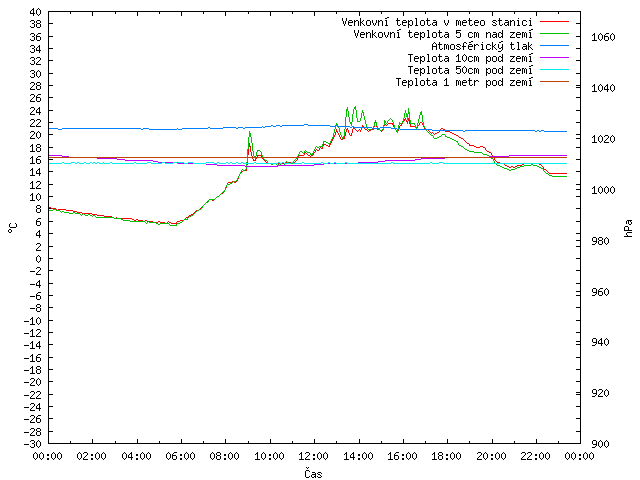The width and height of the screenshot is (640, 480).
Task: Click x-axis tick label '04:00'
Action: tap(136, 456)
